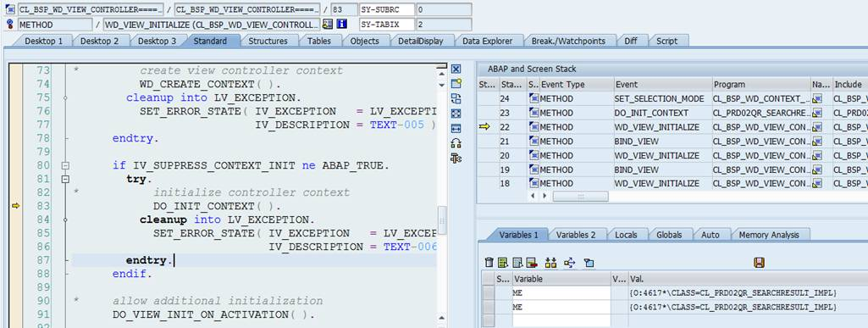Click the new tool icon beside editor
This screenshot has height=328, width=868.
coord(456,84)
